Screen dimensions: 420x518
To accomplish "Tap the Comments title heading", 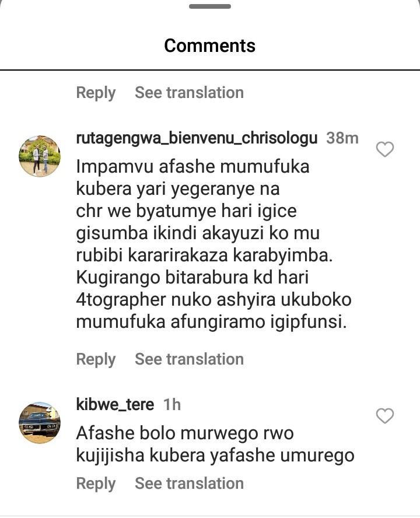I will point(210,45).
